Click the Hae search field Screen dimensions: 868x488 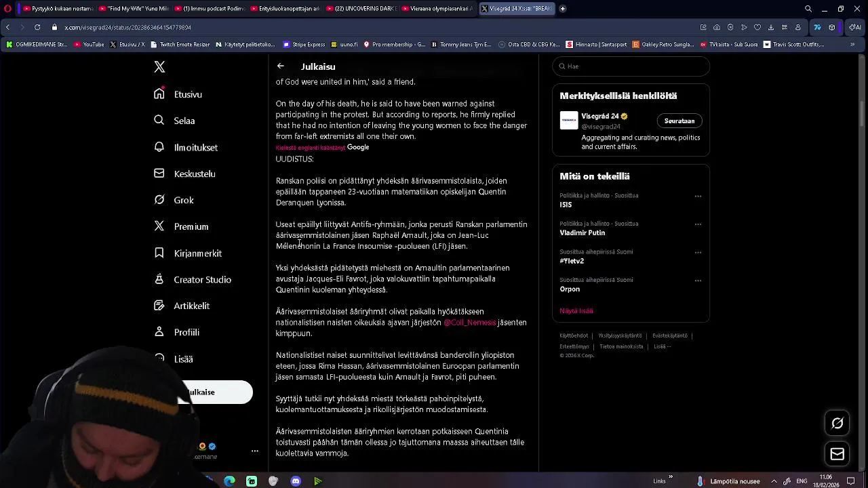pyautogui.click(x=631, y=66)
